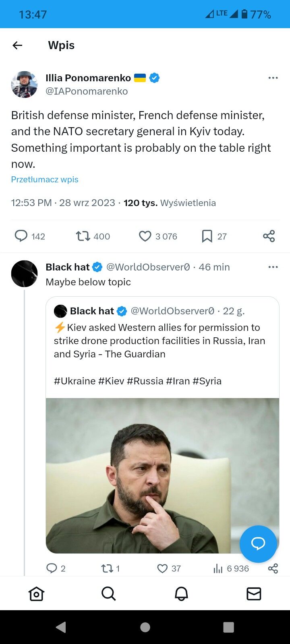Go back using the arrow next to Wpis

[x=17, y=45]
